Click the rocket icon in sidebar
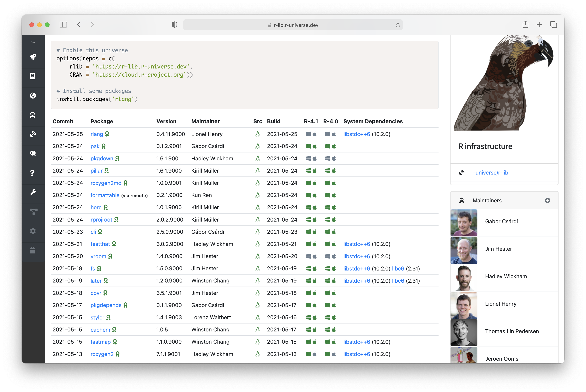Image resolution: width=586 pixels, height=392 pixels. (x=33, y=57)
